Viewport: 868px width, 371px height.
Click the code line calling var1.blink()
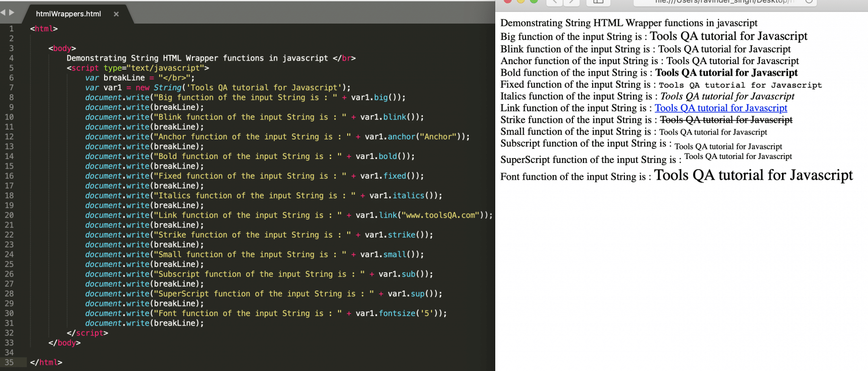[255, 117]
